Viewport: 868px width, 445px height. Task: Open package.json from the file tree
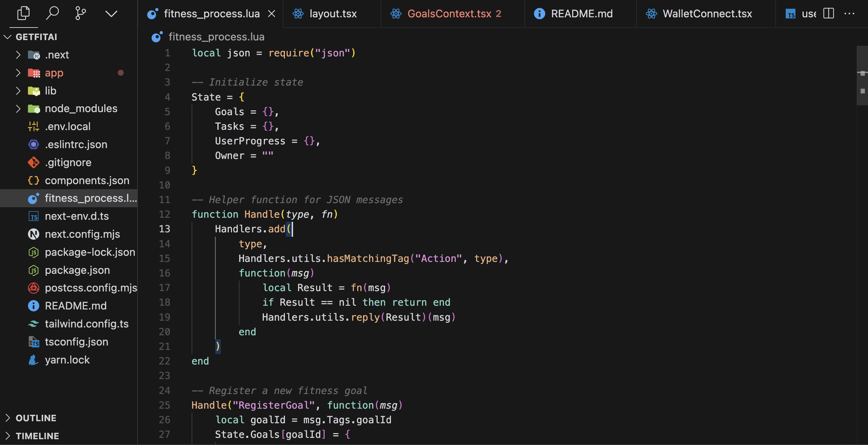point(77,270)
